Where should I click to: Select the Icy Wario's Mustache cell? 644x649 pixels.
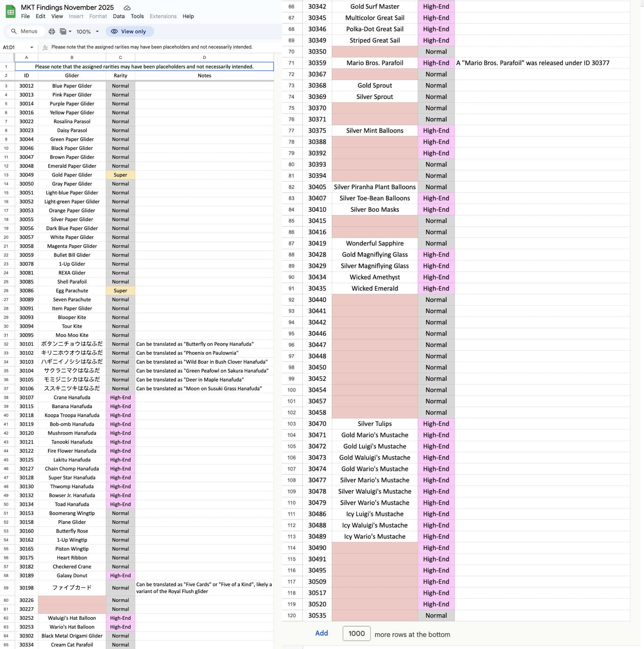click(375, 537)
